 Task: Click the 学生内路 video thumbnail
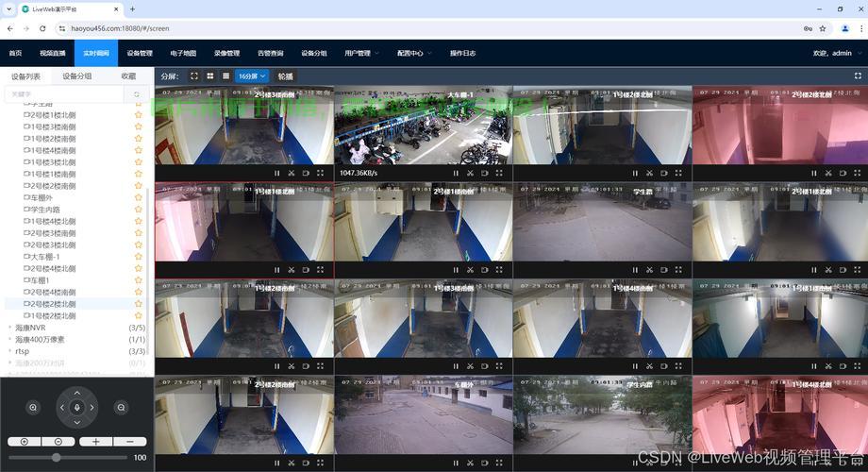point(602,415)
